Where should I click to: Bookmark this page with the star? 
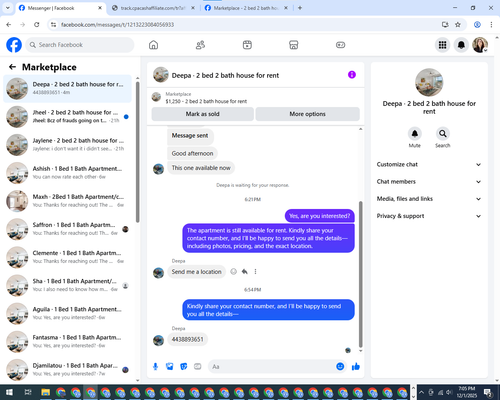(458, 25)
